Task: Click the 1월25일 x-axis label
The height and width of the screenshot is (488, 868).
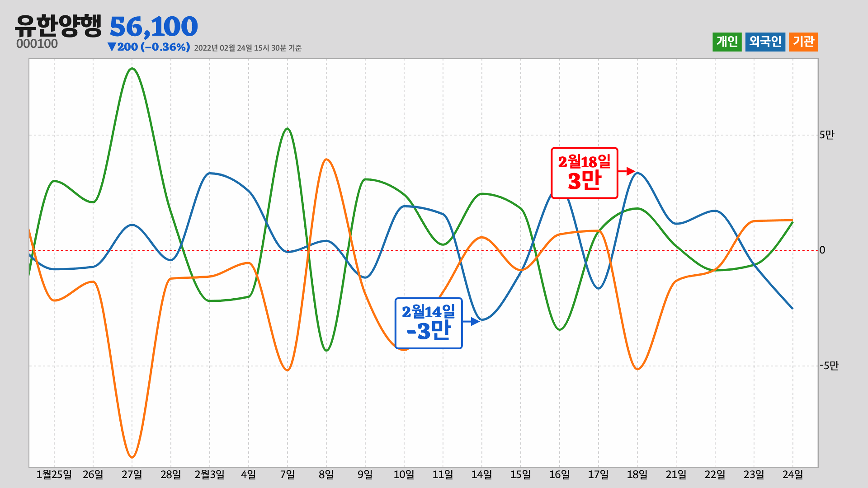Action: (54, 474)
